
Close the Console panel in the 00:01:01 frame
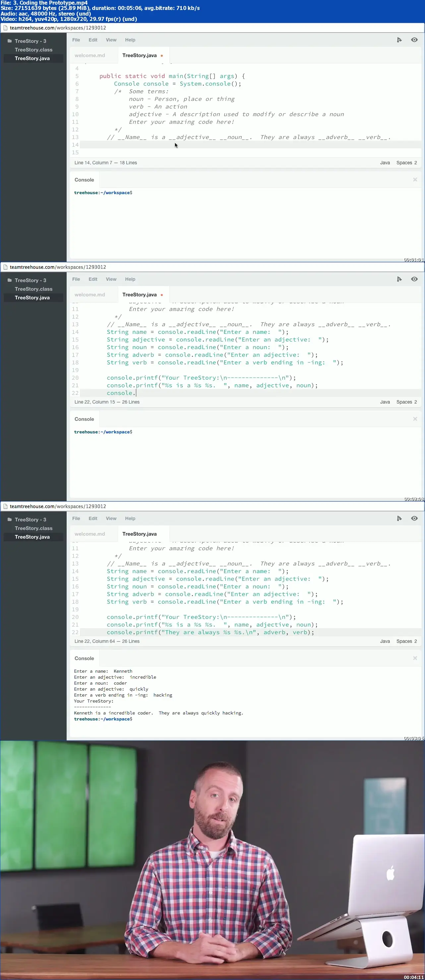[415, 180]
